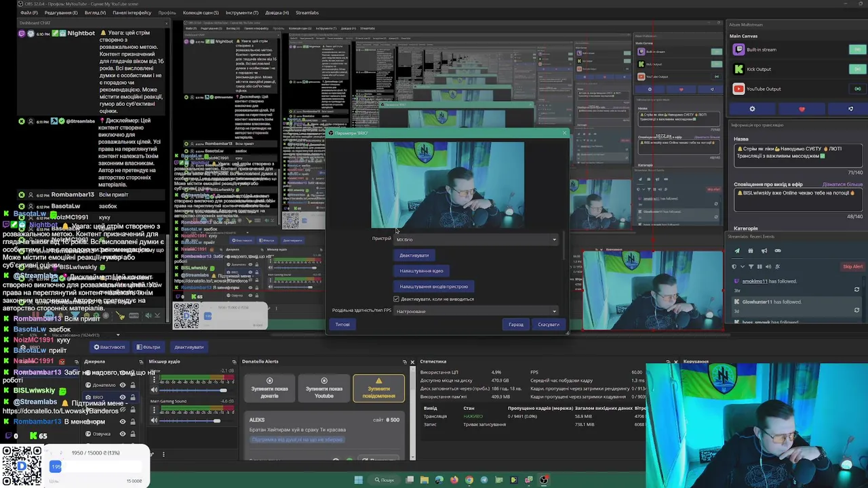
Task: Toggle lock on Озвучка source
Action: (x=132, y=434)
